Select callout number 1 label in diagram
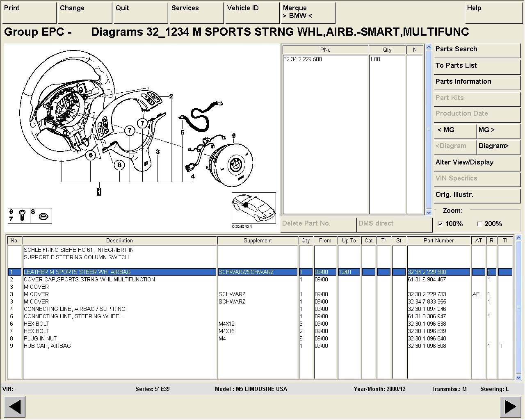The width and height of the screenshot is (525, 420). point(99,192)
